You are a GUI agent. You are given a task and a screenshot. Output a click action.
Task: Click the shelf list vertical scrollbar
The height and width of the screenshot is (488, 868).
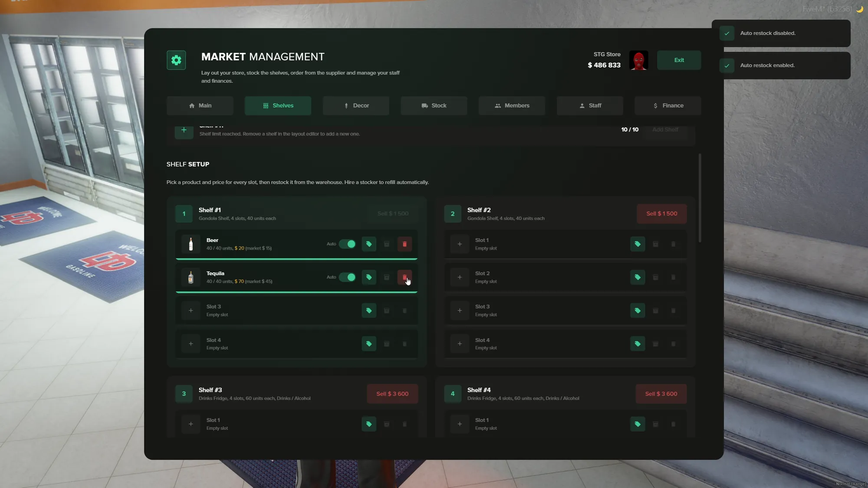700,198
